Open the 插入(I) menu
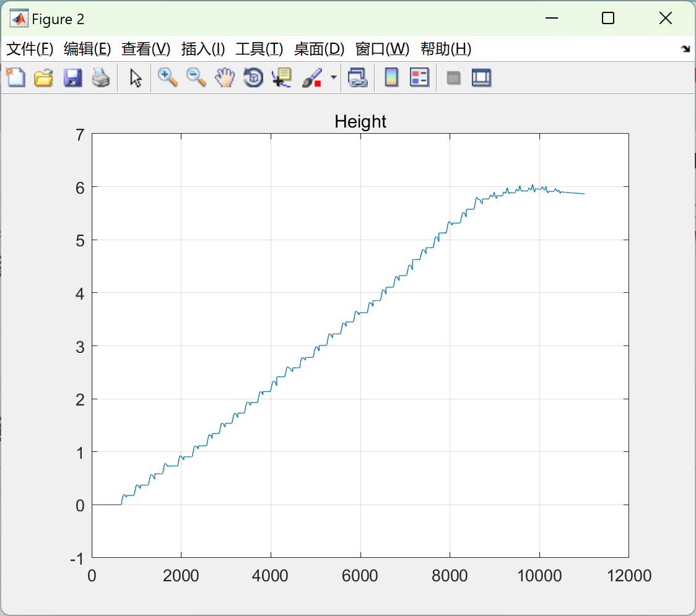696x616 pixels. coord(203,49)
